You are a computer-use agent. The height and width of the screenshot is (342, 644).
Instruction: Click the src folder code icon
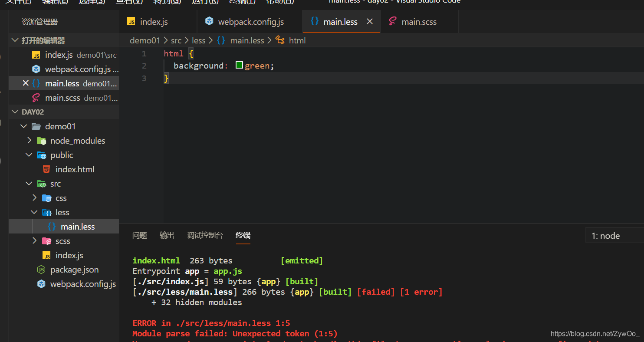41,184
